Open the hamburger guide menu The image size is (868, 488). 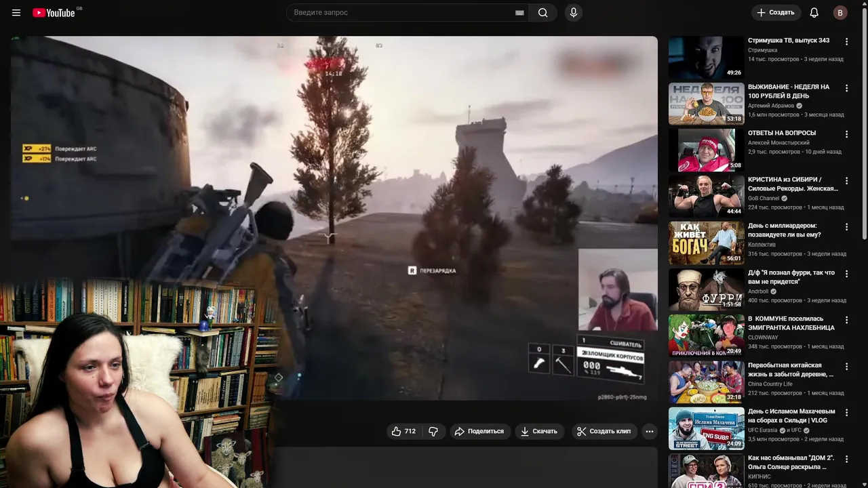pos(16,13)
